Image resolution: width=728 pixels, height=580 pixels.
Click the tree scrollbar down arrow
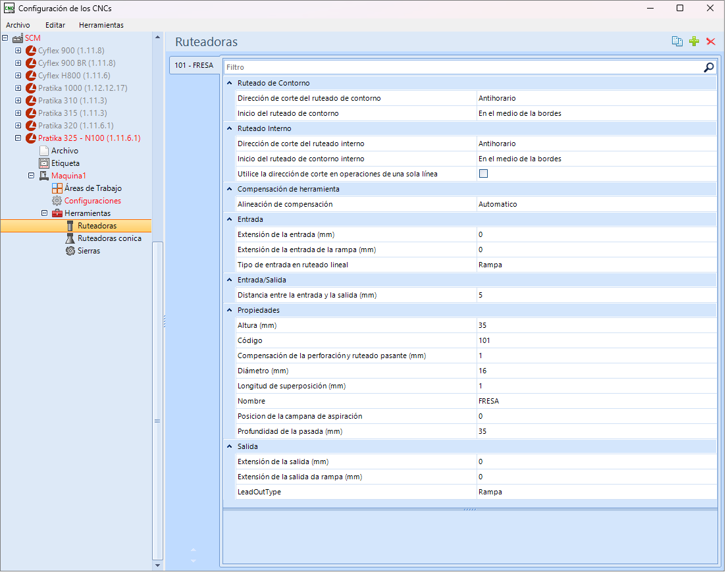(x=157, y=565)
